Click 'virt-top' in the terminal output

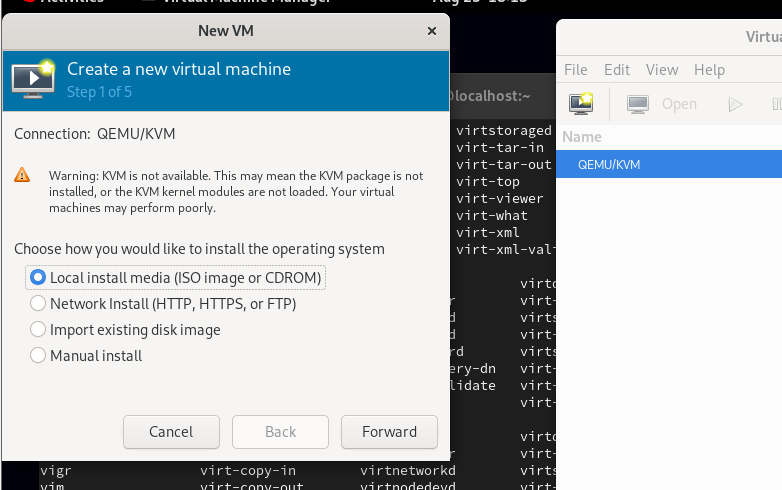488,181
